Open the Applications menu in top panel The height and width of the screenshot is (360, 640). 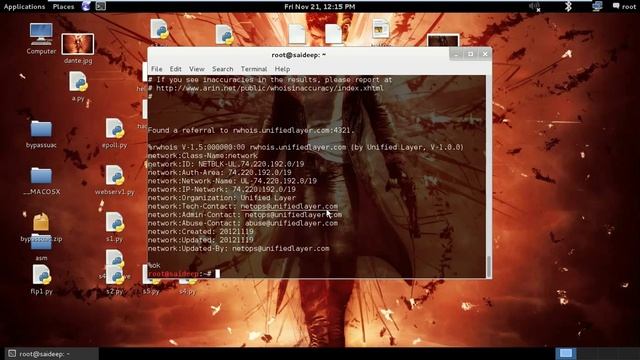pos(24,7)
